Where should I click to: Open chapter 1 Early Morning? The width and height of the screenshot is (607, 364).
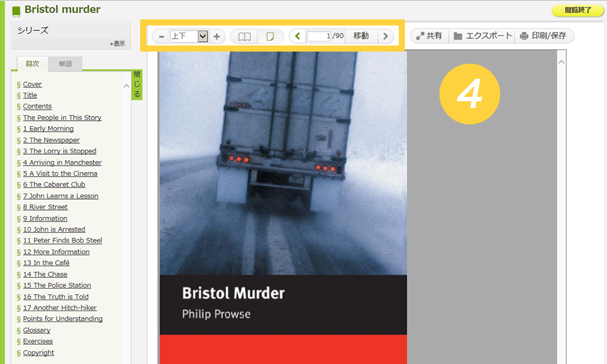(x=49, y=129)
